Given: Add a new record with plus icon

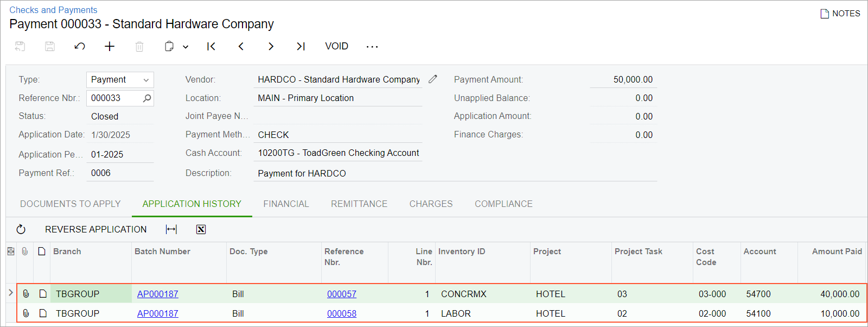Looking at the screenshot, I should coord(110,47).
